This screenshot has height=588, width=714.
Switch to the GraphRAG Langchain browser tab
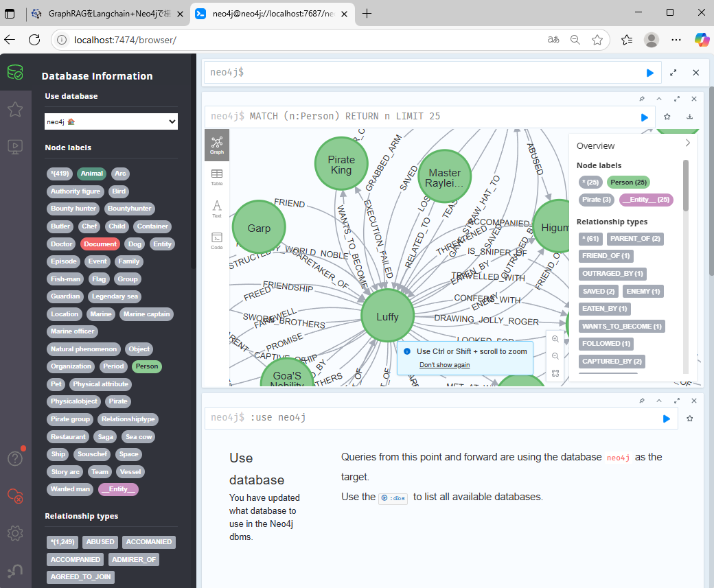pyautogui.click(x=108, y=14)
